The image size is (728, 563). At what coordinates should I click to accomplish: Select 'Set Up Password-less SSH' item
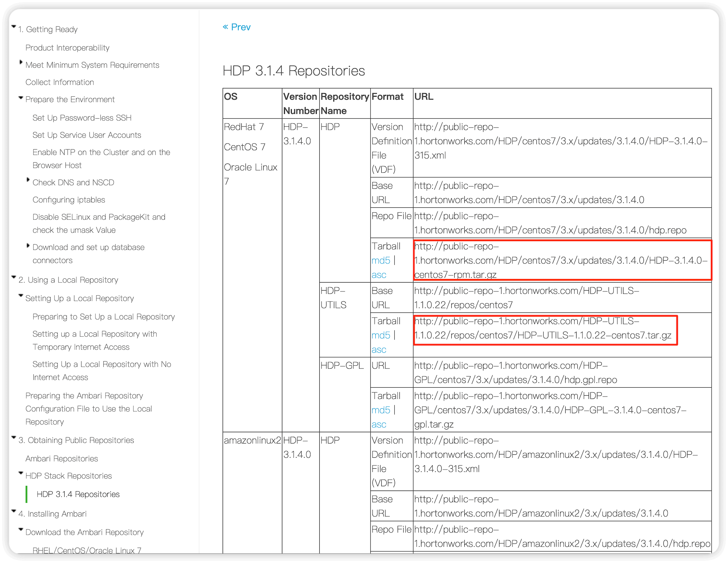pos(82,118)
